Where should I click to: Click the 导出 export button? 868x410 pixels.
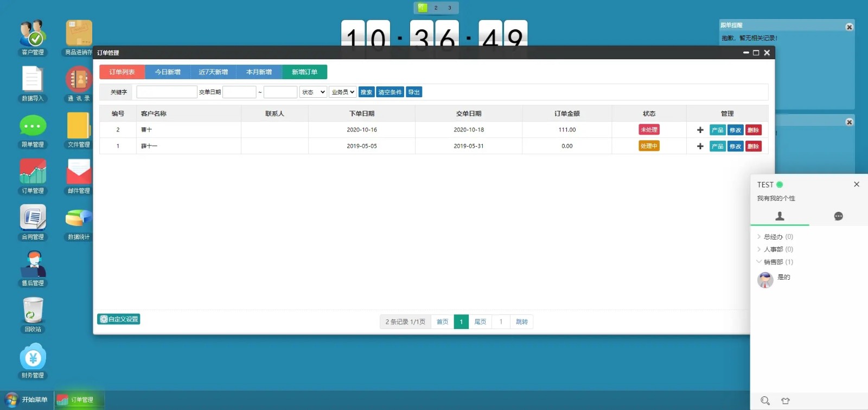pos(414,92)
